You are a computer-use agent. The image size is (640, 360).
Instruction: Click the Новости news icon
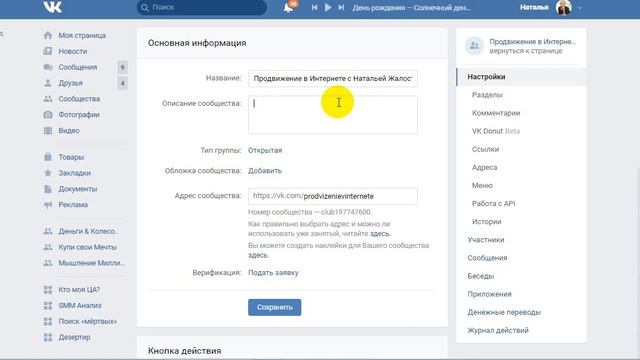(x=48, y=51)
